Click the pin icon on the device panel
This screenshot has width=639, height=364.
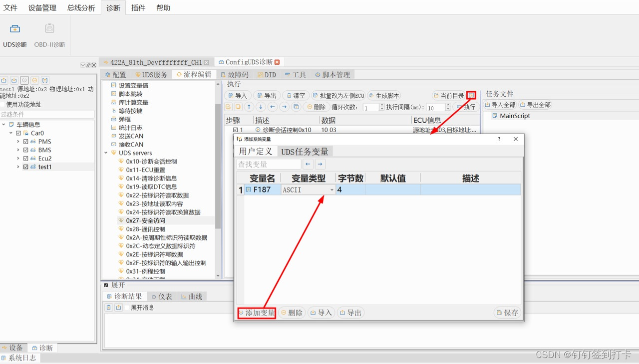(88, 65)
